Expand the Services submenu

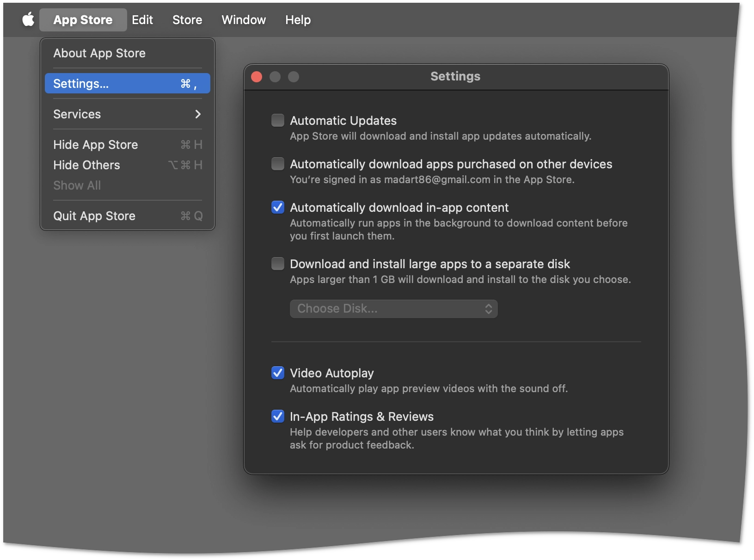tap(128, 114)
